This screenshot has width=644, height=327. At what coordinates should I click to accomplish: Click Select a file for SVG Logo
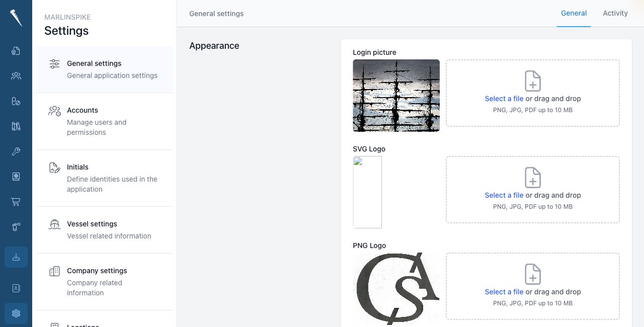click(504, 195)
